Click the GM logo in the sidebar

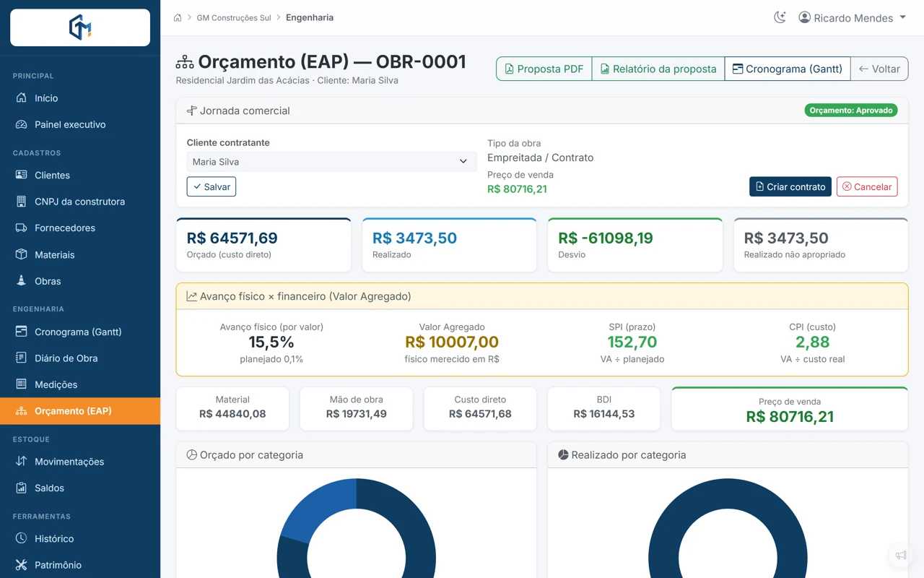[80, 27]
